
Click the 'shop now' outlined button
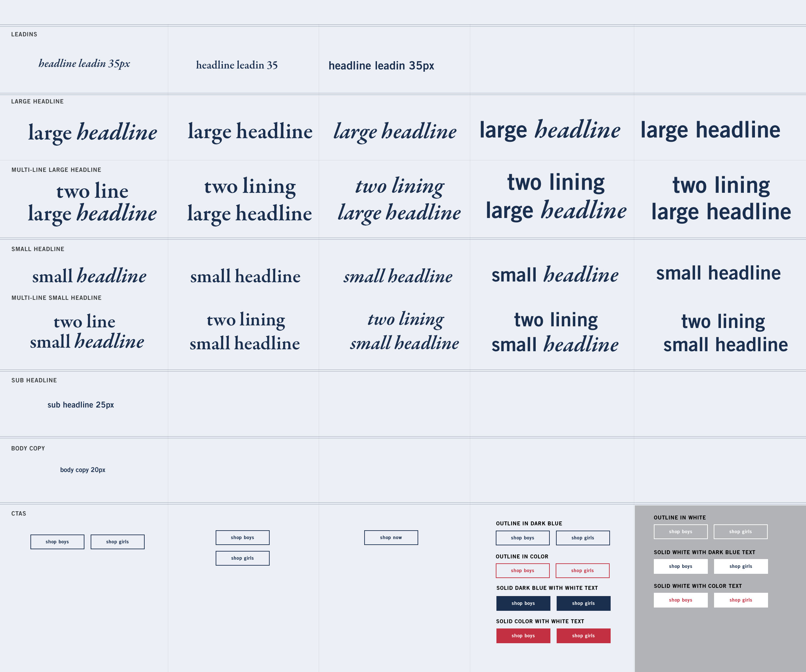point(391,537)
